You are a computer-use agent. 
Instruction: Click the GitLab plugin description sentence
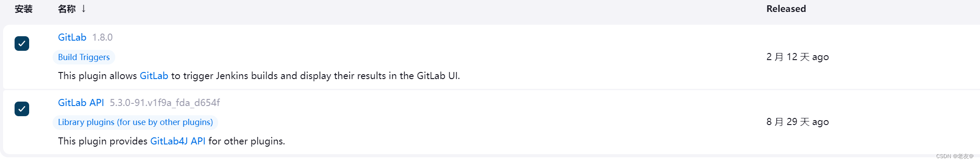[259, 76]
